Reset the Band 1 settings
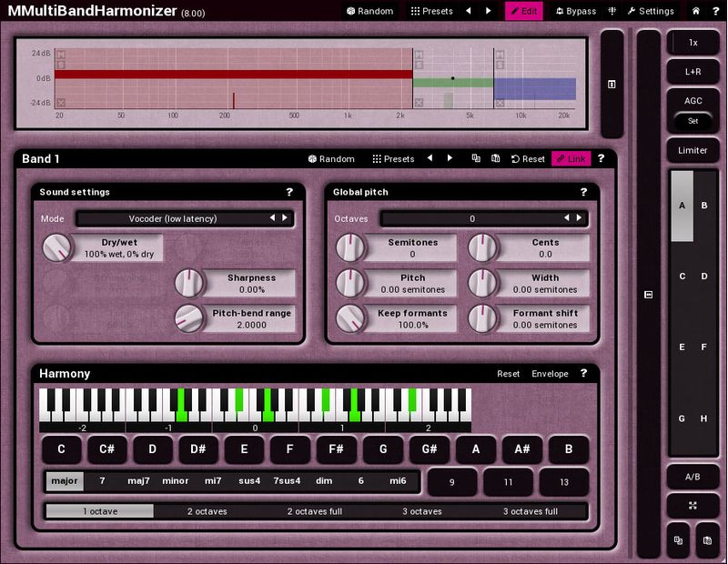The width and height of the screenshot is (728, 564). (528, 159)
